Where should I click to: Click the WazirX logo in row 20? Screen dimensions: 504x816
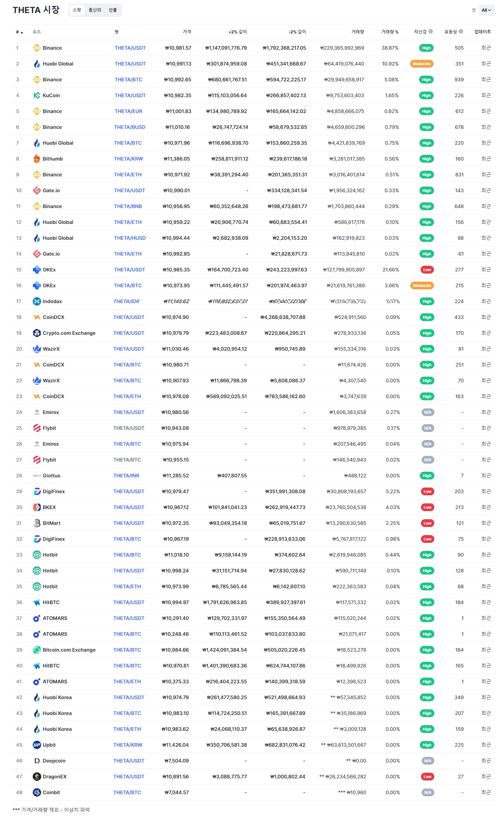click(37, 349)
